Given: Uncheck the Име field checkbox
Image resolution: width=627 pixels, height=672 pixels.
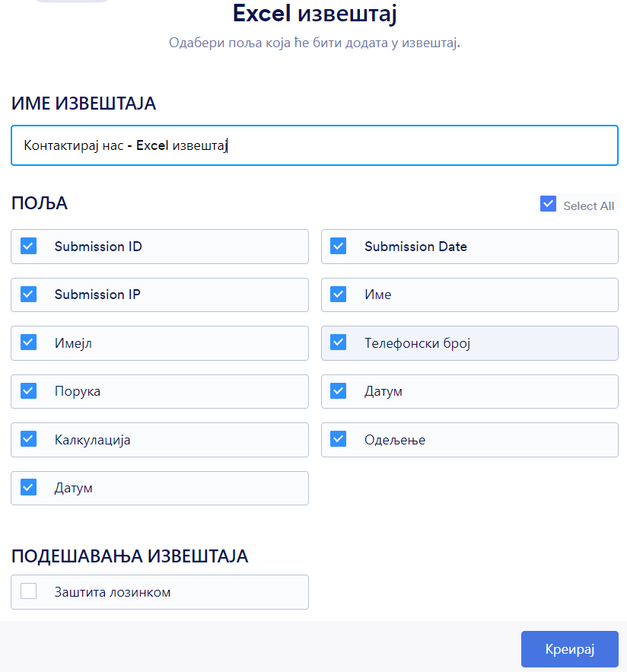Looking at the screenshot, I should [x=339, y=294].
